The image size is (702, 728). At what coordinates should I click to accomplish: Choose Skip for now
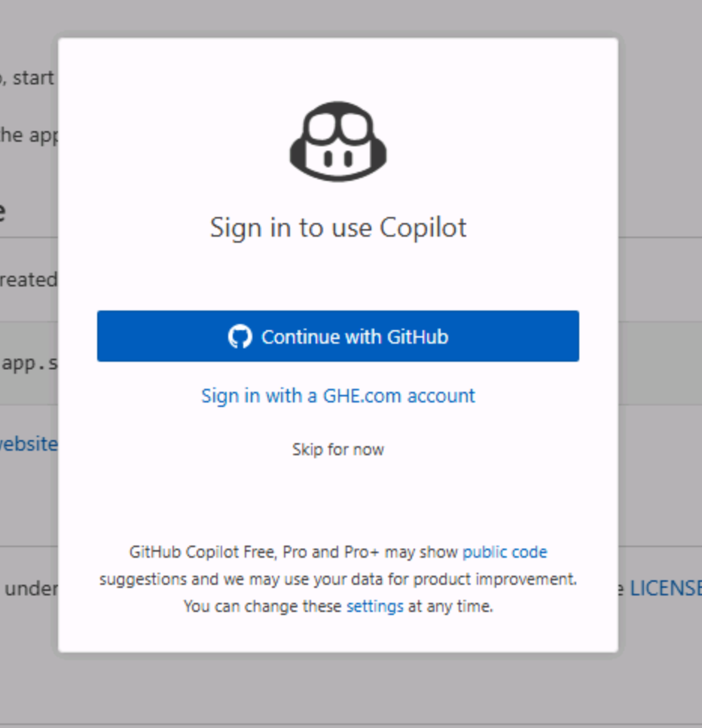click(337, 449)
